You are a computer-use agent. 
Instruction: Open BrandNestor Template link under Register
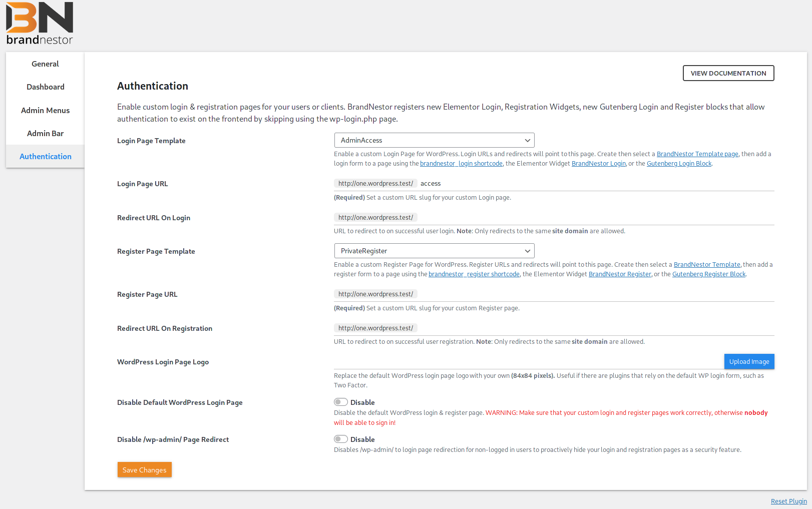click(707, 265)
